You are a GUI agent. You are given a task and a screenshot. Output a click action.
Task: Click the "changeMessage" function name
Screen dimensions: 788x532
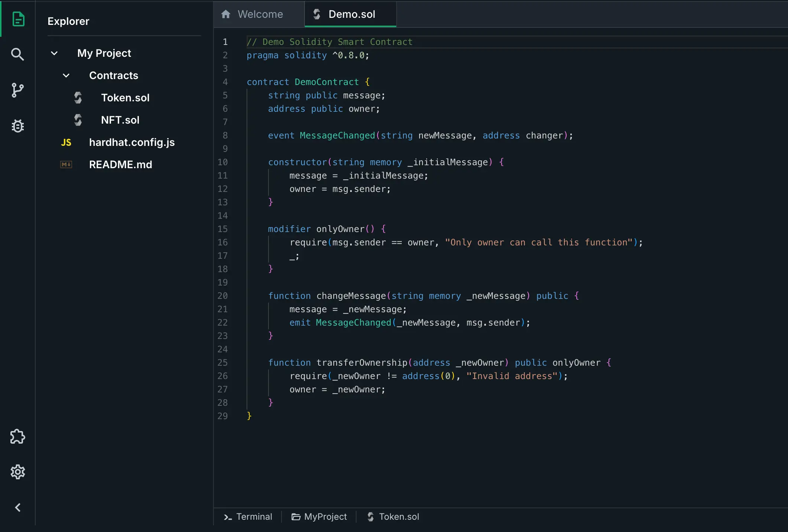351,296
